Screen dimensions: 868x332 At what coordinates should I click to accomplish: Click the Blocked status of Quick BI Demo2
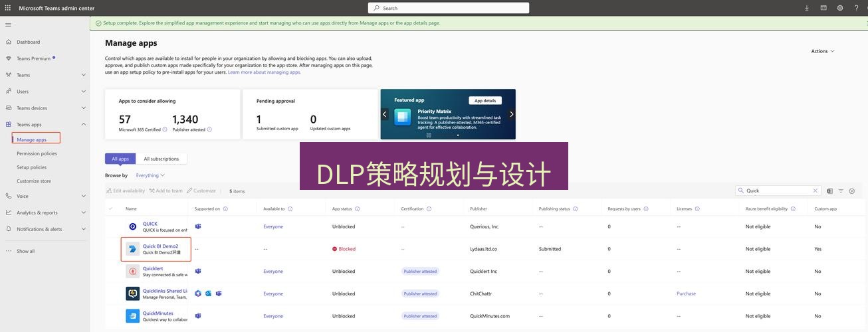[x=344, y=249]
